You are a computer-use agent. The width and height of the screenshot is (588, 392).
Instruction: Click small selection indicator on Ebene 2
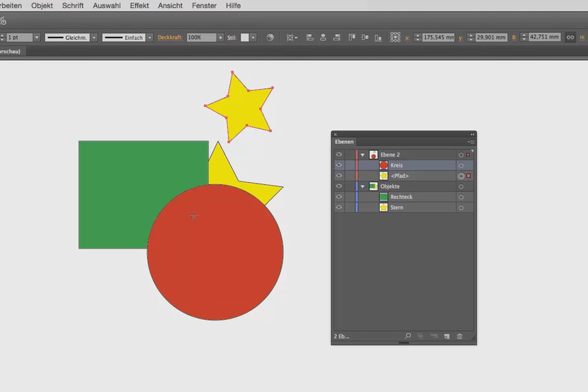[468, 155]
